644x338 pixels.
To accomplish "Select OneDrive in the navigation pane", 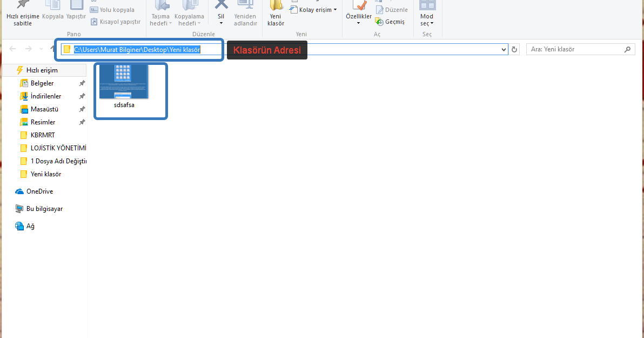I will [38, 191].
